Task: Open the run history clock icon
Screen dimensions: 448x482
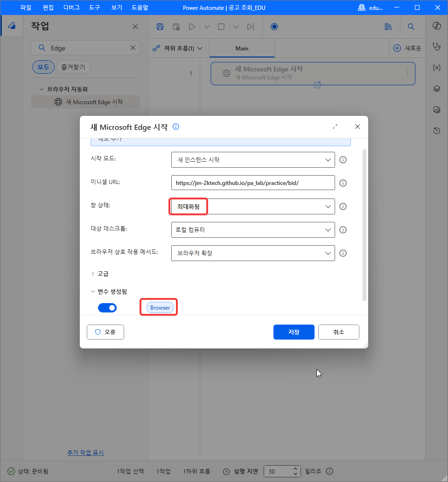Action: point(437,131)
